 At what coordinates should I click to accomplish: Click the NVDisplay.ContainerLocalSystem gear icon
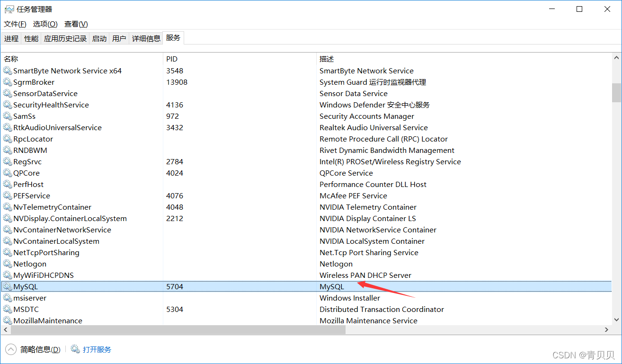7,219
